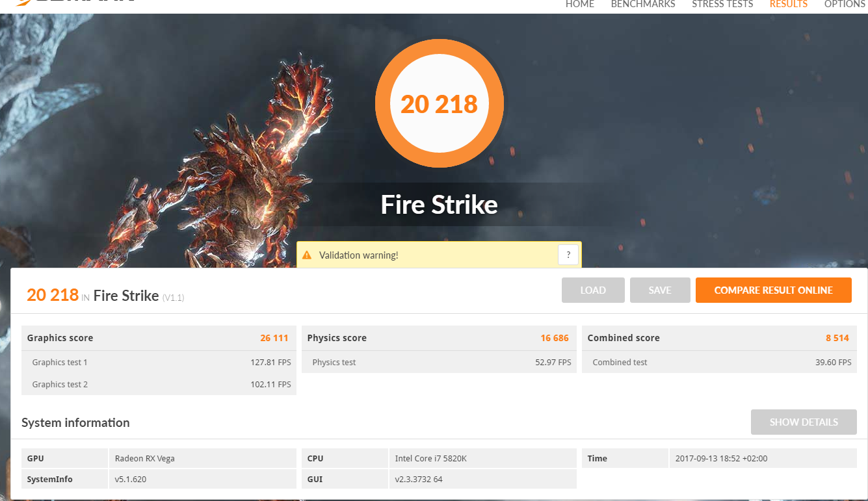Click the Intel Core i7 5820K value

pos(431,459)
